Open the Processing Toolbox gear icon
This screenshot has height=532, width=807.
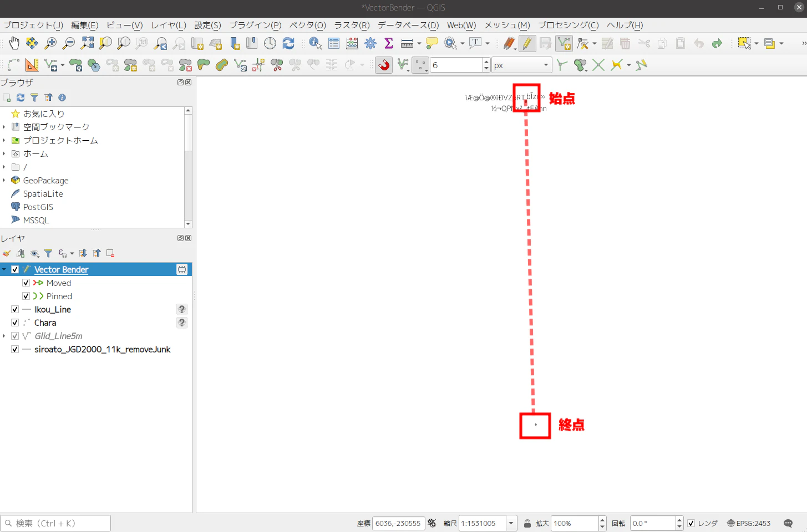370,43
